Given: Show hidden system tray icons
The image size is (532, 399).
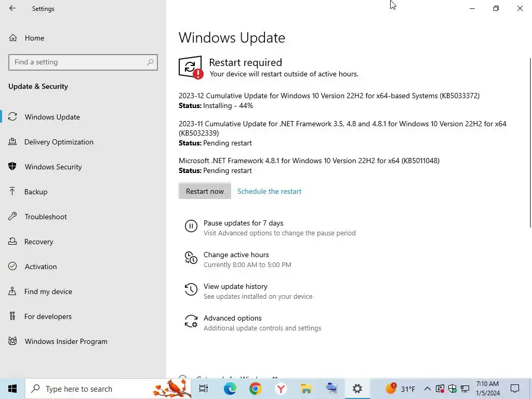Looking at the screenshot, I should point(428,389).
